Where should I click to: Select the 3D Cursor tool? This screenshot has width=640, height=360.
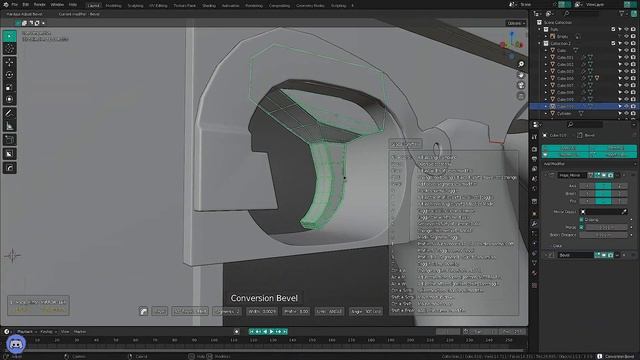(x=9, y=49)
